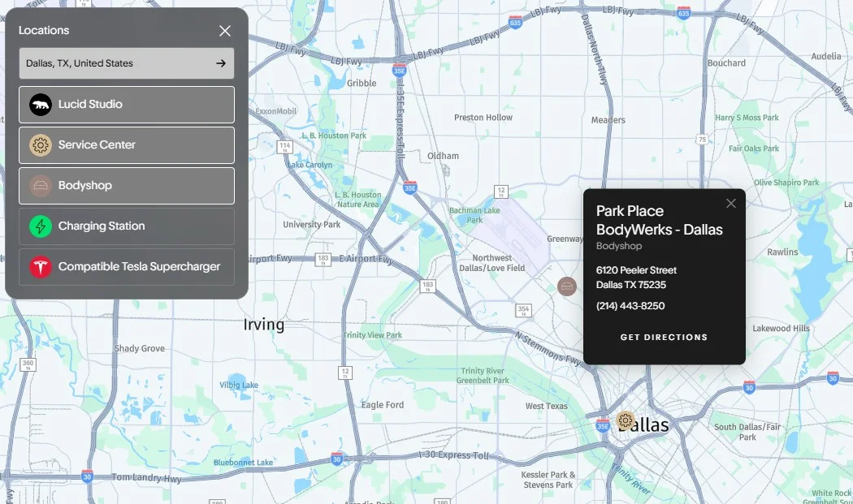The height and width of the screenshot is (504, 853).
Task: Click the Locations panel heading
Action: click(x=44, y=31)
